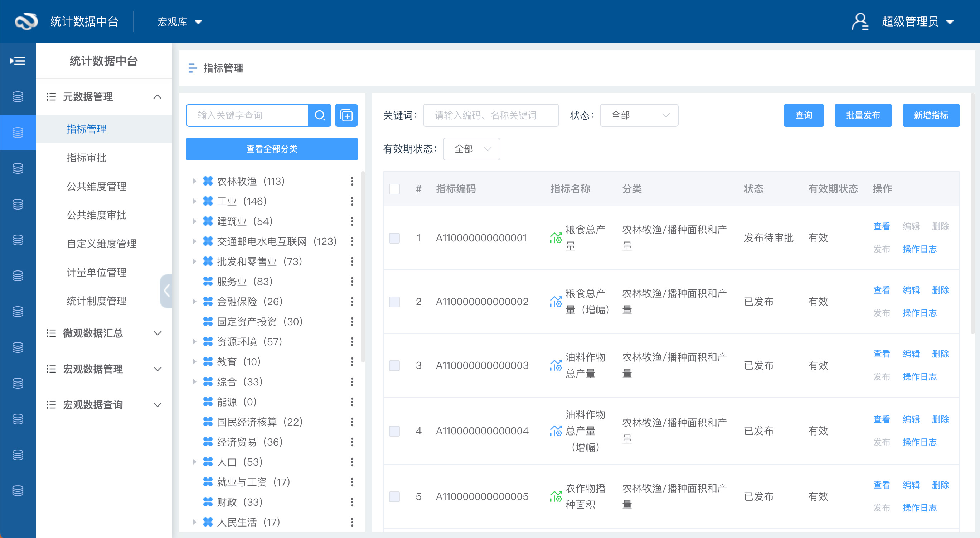Click the search magnifier icon in the category search box
Viewport: 980px width, 538px height.
pos(320,115)
